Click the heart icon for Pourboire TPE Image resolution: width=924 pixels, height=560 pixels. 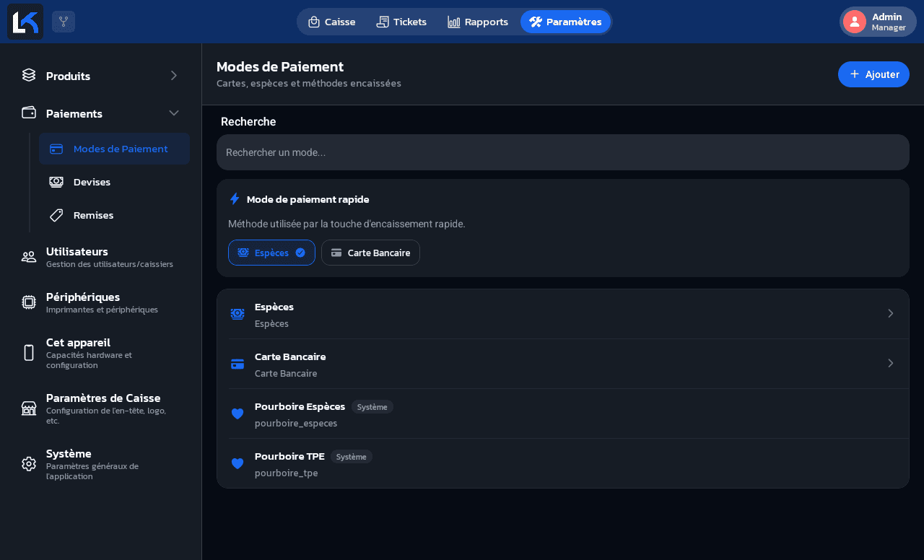237,463
